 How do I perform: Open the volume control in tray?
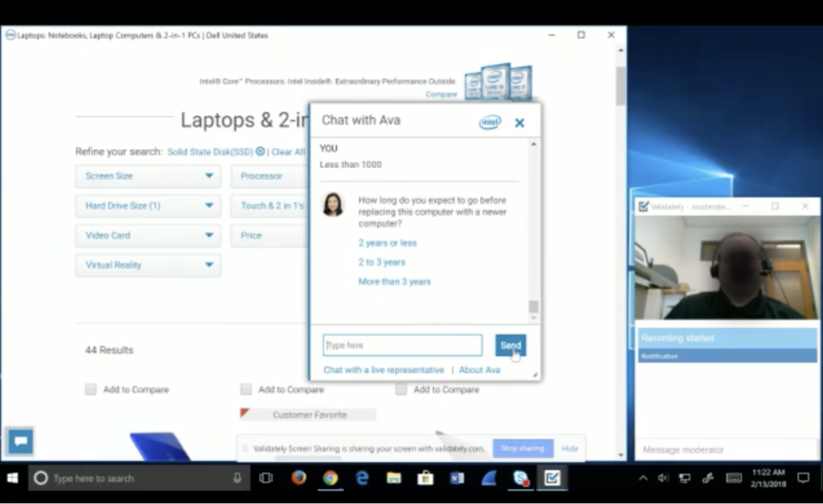(x=664, y=478)
